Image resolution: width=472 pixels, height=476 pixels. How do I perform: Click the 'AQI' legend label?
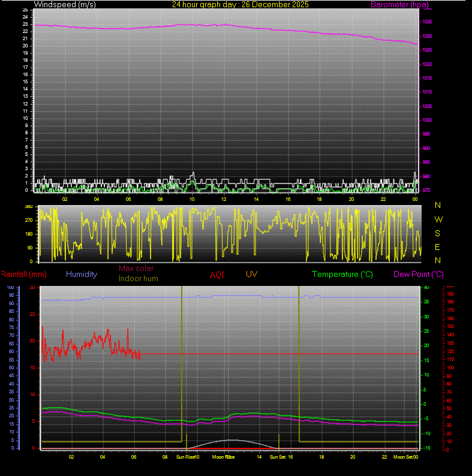(x=217, y=275)
